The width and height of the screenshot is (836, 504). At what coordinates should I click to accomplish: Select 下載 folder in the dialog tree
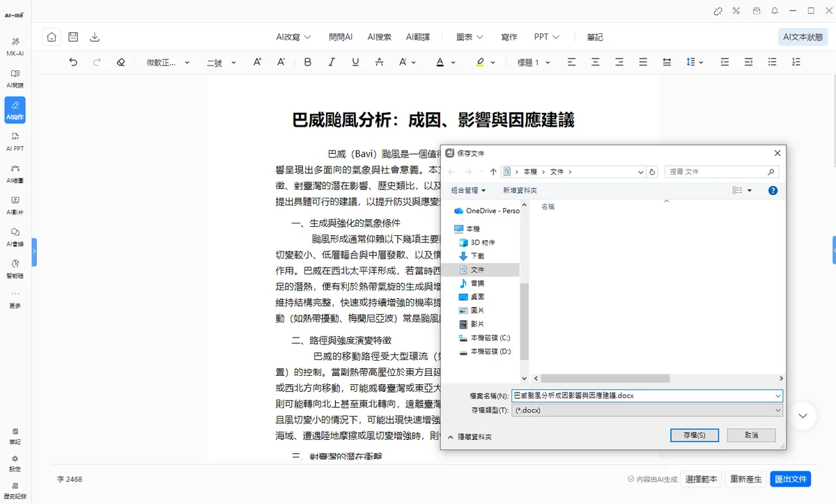point(477,256)
